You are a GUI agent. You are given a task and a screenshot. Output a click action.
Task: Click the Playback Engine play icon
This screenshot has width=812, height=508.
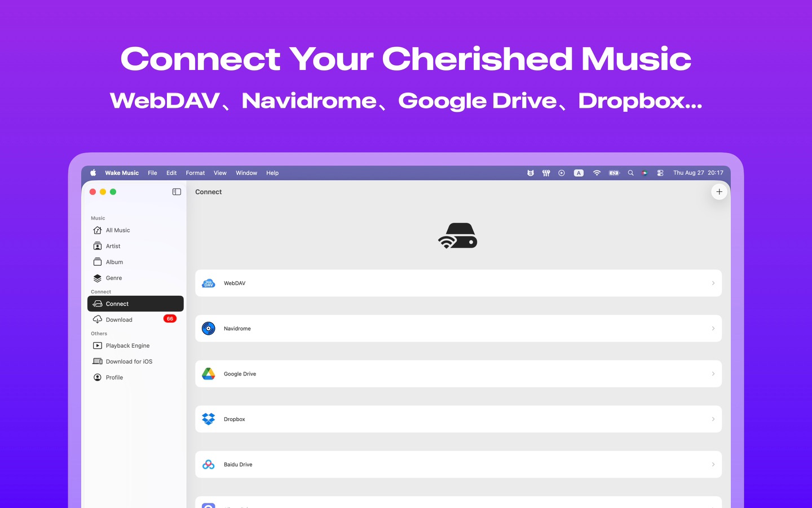coord(98,345)
